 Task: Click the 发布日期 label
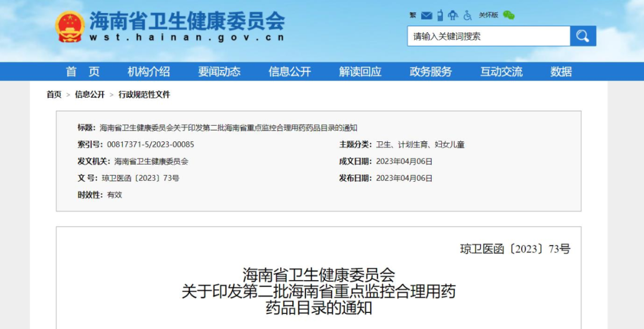355,178
